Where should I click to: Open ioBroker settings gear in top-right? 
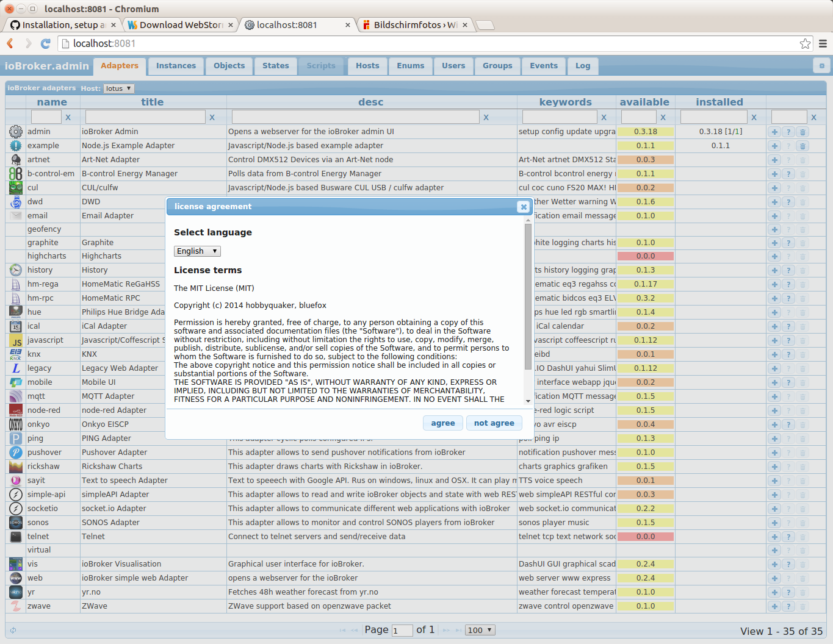coord(821,66)
